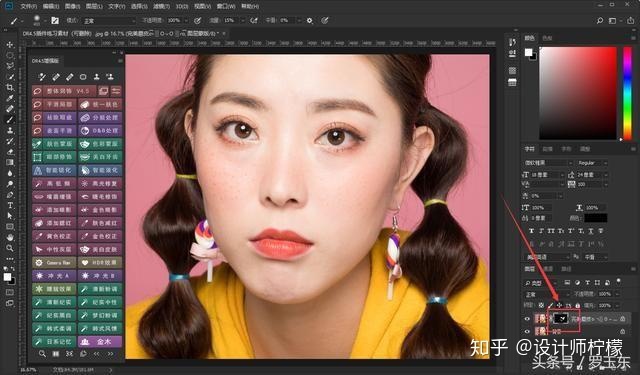Open the 文件(F) menu
Screen dimensions: 640x375
point(29,7)
